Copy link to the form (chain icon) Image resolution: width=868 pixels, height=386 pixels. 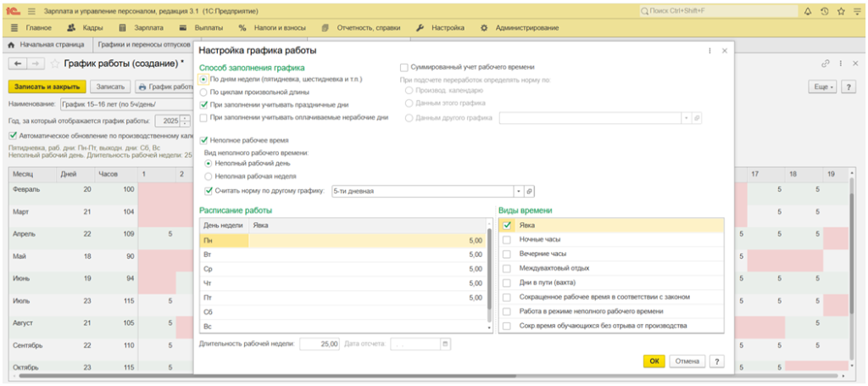(x=826, y=63)
